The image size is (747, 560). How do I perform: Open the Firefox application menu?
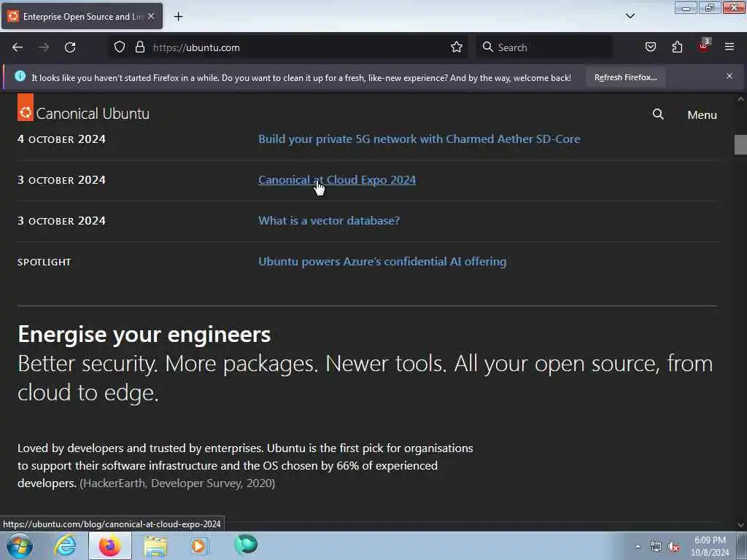pyautogui.click(x=729, y=47)
